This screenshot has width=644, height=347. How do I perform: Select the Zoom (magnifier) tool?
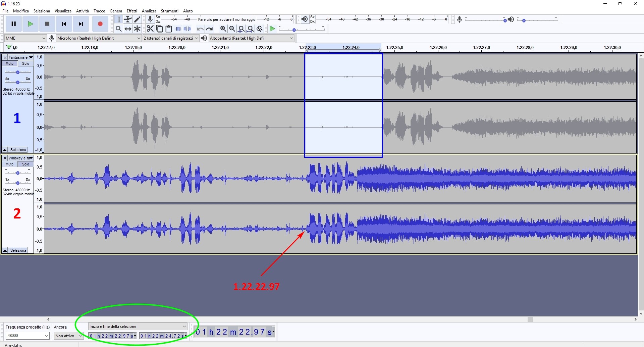tap(119, 29)
